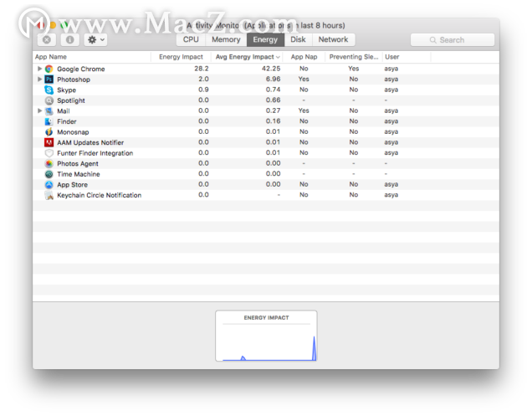Click the Google Chrome app icon
Screen dimensions: 532x416
tap(49, 69)
